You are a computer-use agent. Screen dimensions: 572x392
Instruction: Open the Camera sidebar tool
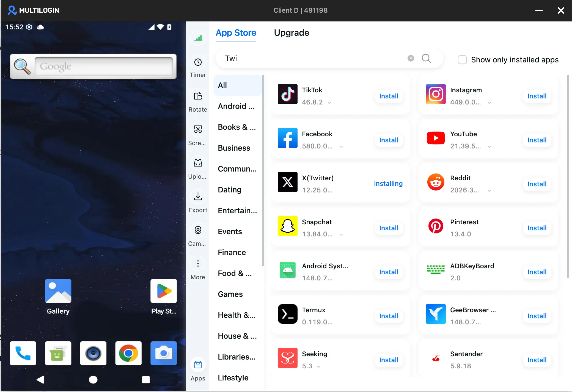point(198,230)
